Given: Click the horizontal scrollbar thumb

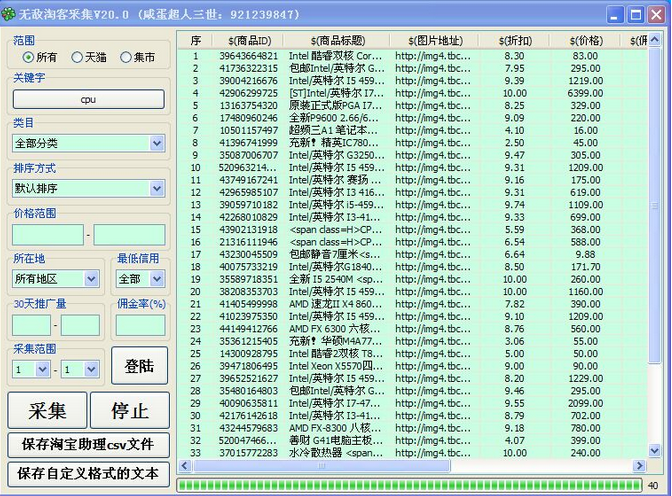Looking at the screenshot, I should pyautogui.click(x=322, y=465).
